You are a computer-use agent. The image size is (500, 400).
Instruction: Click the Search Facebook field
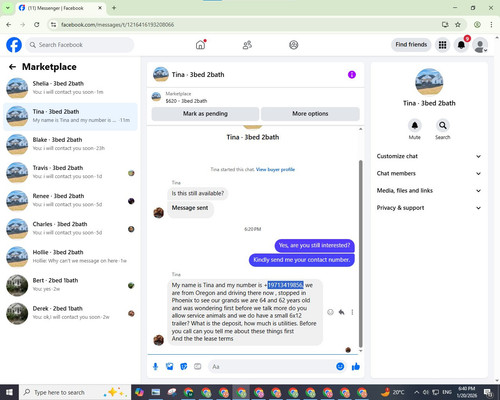tap(80, 45)
